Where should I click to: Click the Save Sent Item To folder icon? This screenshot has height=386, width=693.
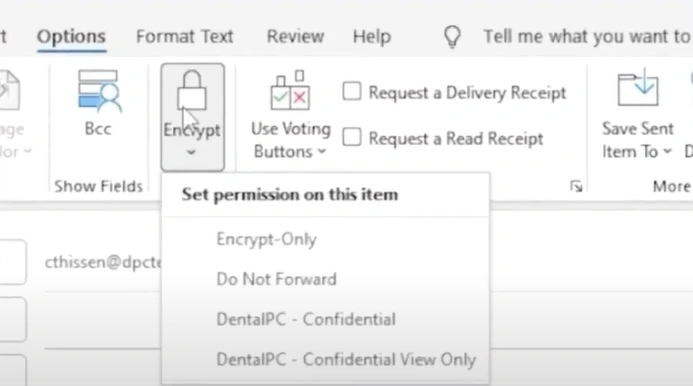pos(638,87)
